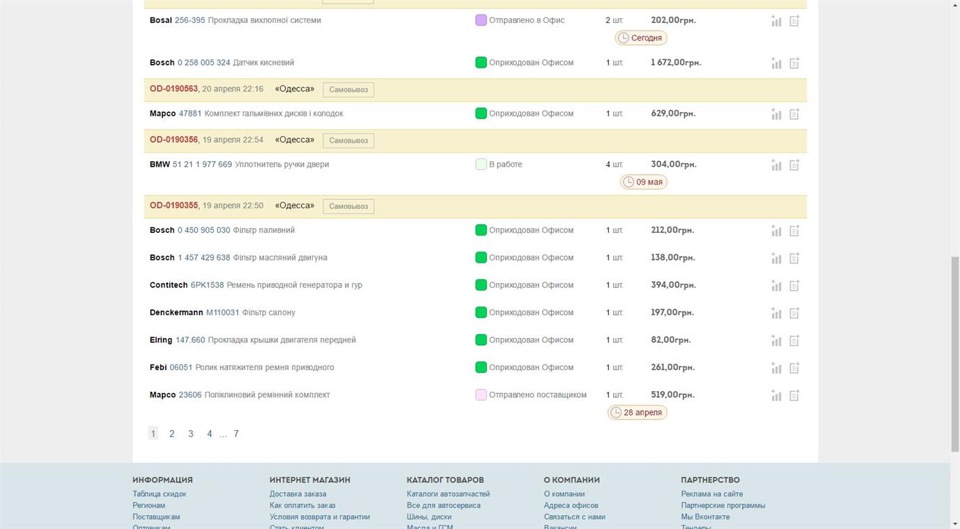
Task: Open part number M110031 link
Action: [x=222, y=312]
